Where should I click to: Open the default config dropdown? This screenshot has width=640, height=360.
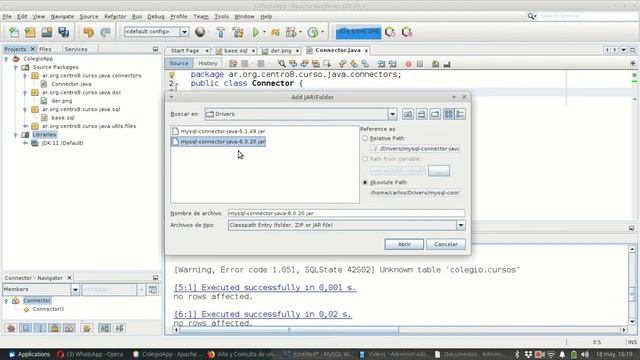[184, 32]
